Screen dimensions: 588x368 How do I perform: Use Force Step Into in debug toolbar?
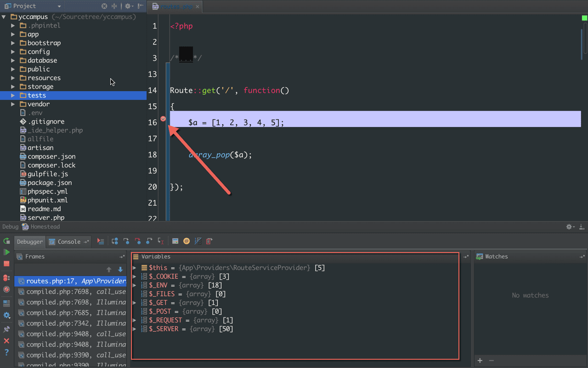(x=137, y=241)
